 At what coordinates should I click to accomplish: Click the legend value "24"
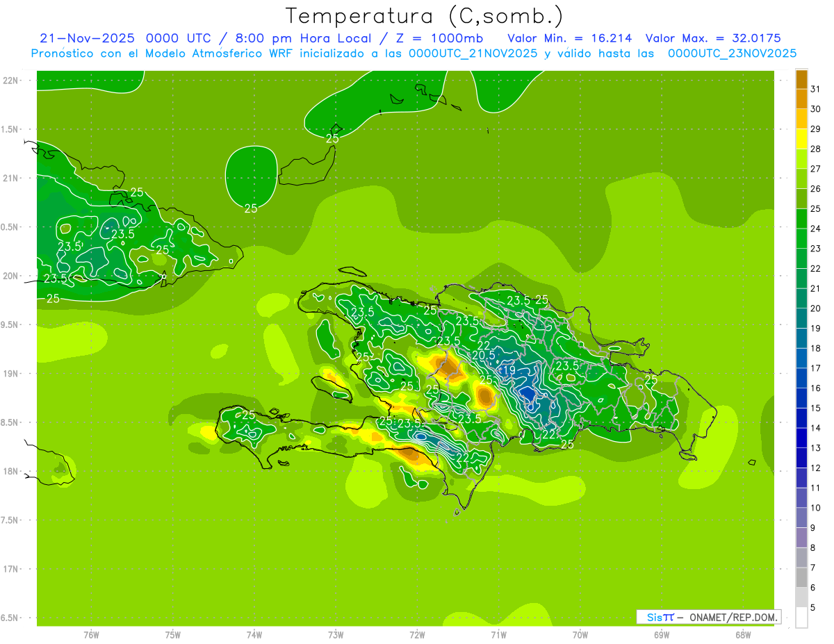[x=815, y=229]
